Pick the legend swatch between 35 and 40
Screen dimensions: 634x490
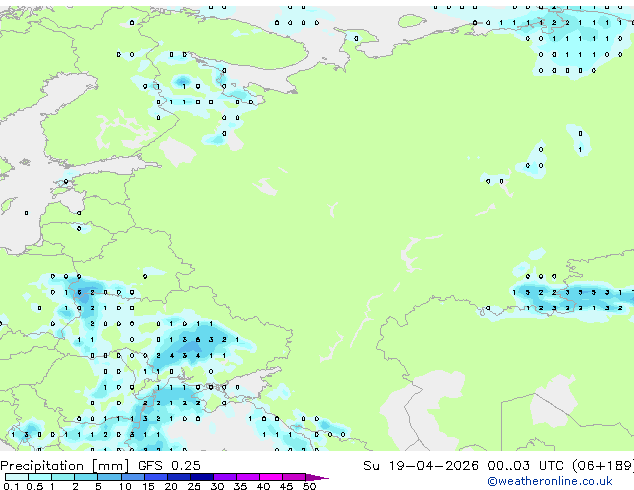coord(248,477)
